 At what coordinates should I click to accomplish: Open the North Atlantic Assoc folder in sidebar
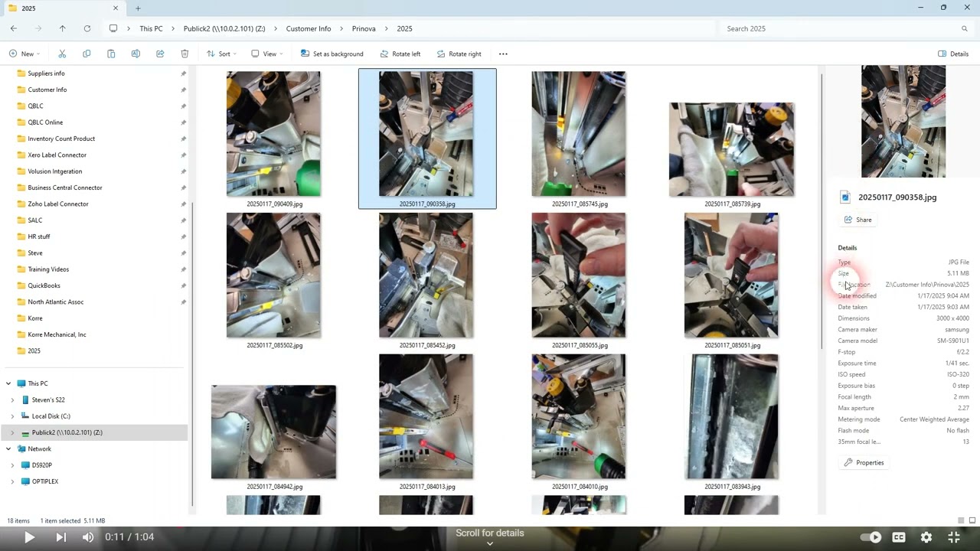[x=56, y=302]
